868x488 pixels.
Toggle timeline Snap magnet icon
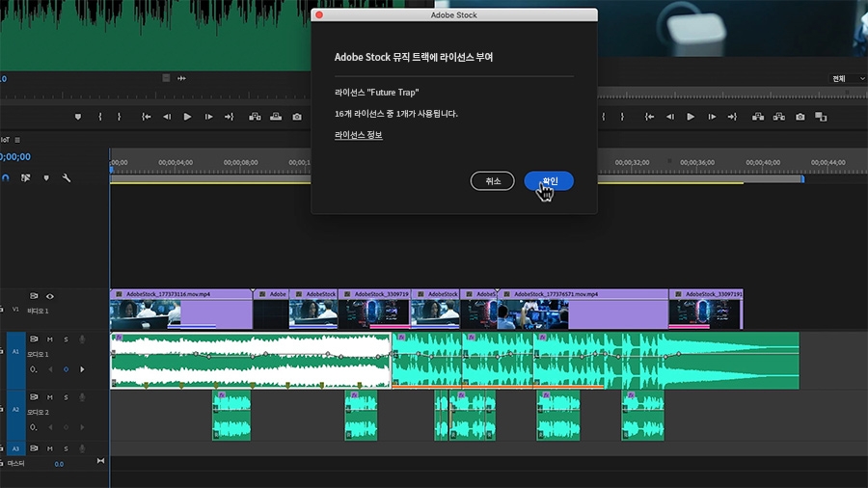coord(6,177)
